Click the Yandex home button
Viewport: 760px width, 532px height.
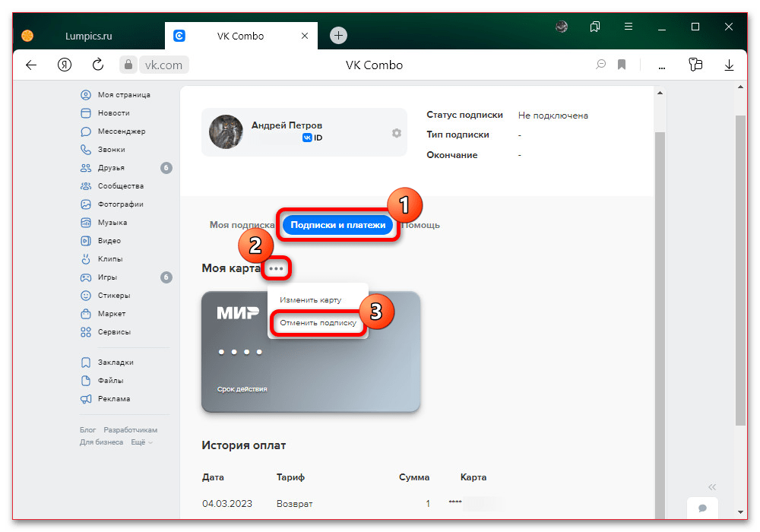[65, 65]
